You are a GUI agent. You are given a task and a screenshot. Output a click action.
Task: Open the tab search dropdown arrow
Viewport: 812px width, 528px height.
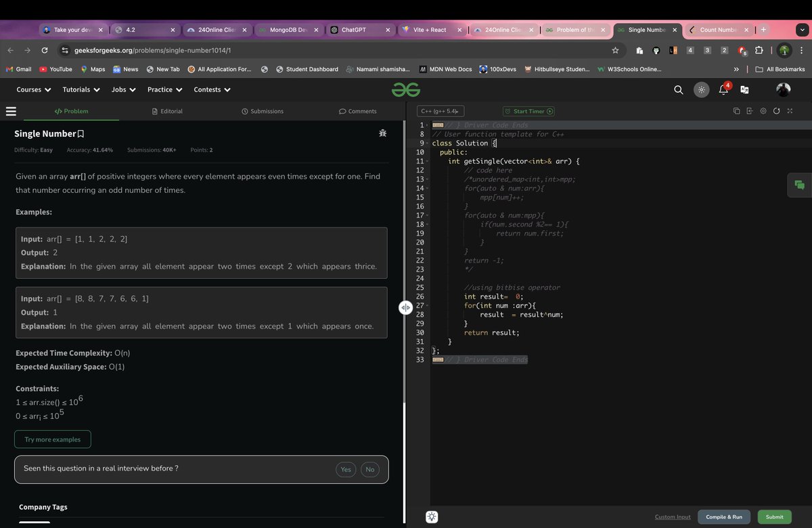pyautogui.click(x=801, y=30)
